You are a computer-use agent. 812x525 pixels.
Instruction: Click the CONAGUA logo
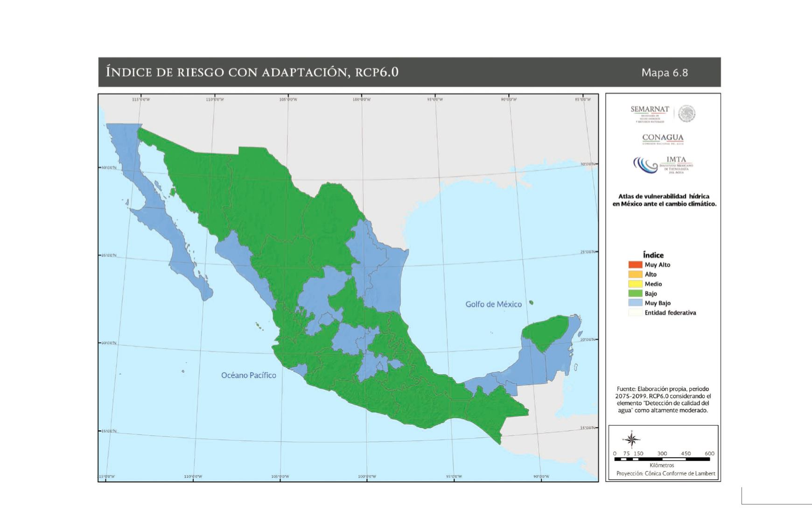[x=663, y=139]
